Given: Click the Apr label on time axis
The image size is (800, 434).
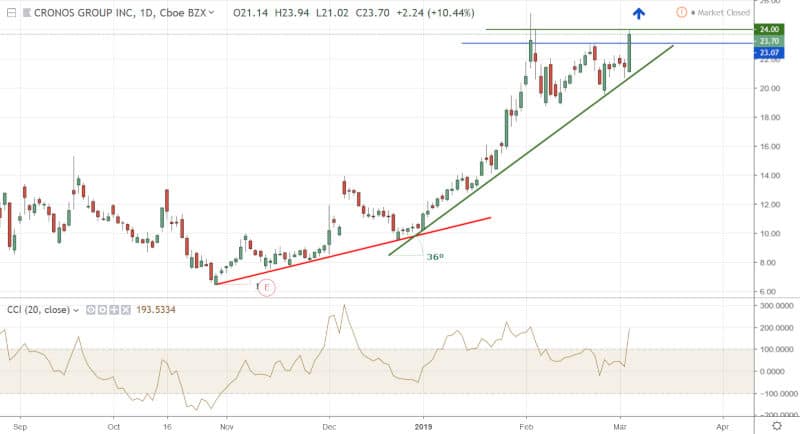Looking at the screenshot, I should coord(722,426).
